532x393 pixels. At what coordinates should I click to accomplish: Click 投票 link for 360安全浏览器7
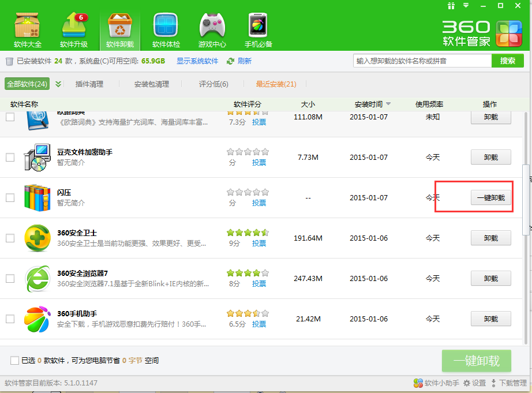259,284
